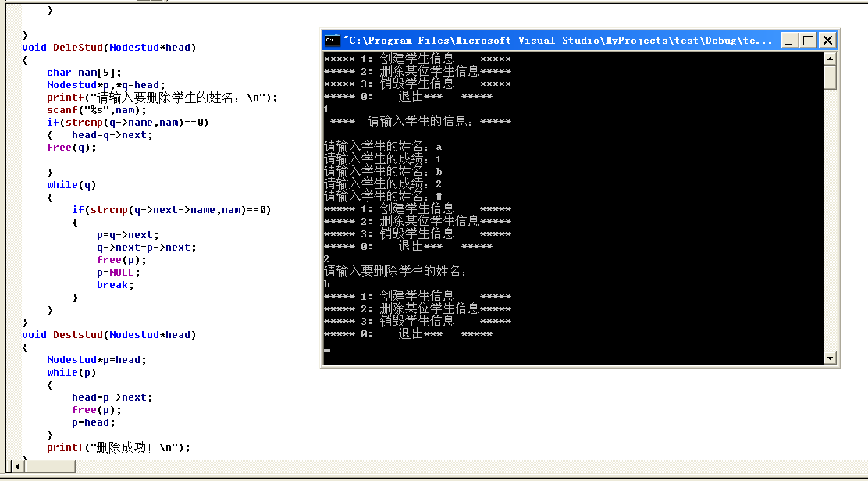Click the 'Nodestud*p=head;' line
The height and width of the screenshot is (481, 868).
(97, 360)
